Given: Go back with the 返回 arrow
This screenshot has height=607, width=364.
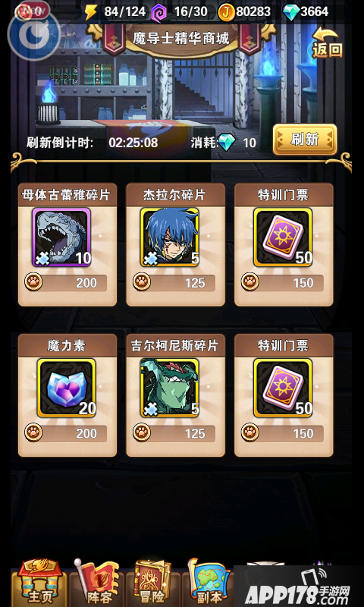Looking at the screenshot, I should click(328, 42).
